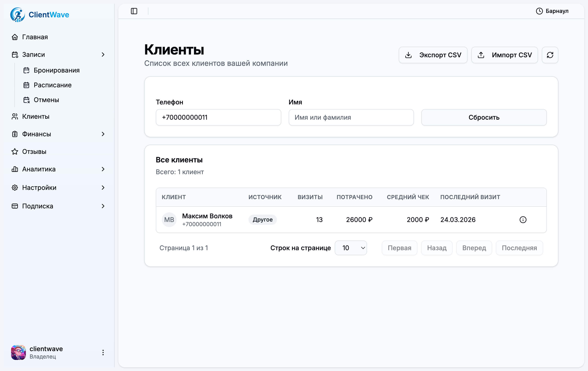Expand the Записи section chevron
588x371 pixels.
(103, 55)
